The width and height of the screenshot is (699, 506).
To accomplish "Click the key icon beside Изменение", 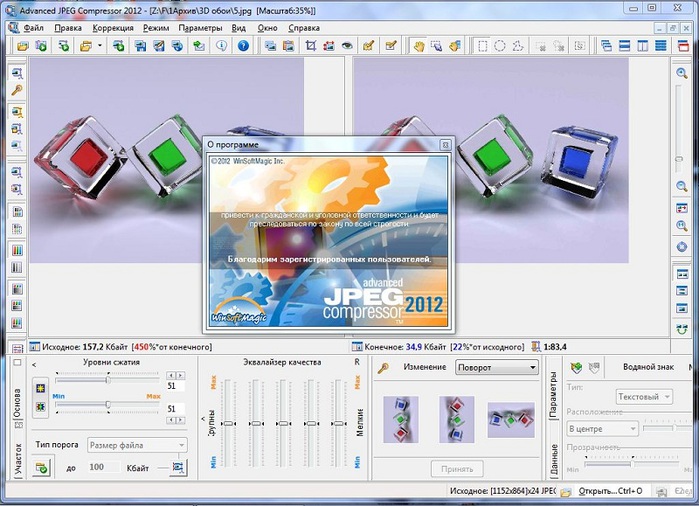I will (382, 368).
